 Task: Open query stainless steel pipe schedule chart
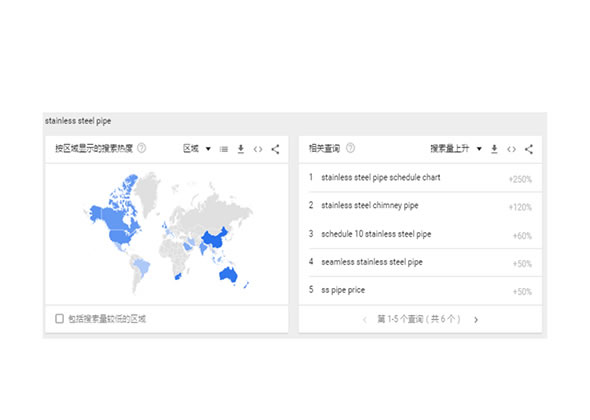(x=420, y=178)
